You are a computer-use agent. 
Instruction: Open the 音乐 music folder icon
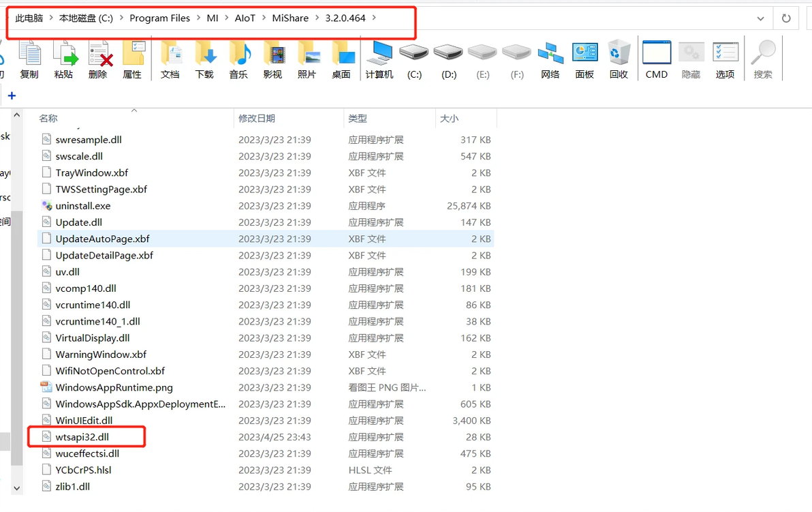[x=238, y=53]
